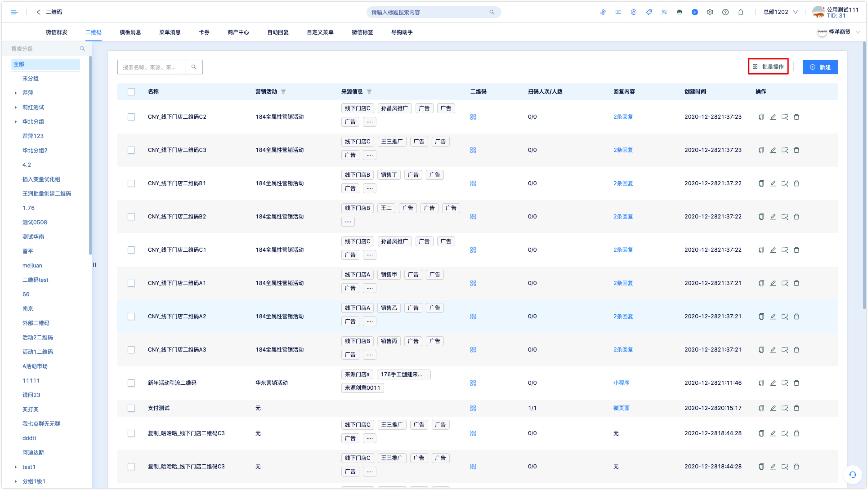Expand the 莉红测试 group tree node
Viewport: 868px width, 490px height.
pos(16,107)
